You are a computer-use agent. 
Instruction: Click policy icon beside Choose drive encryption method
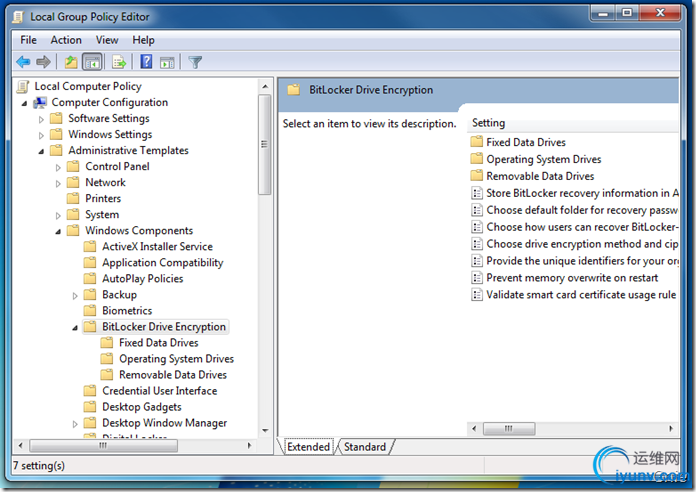(x=477, y=244)
